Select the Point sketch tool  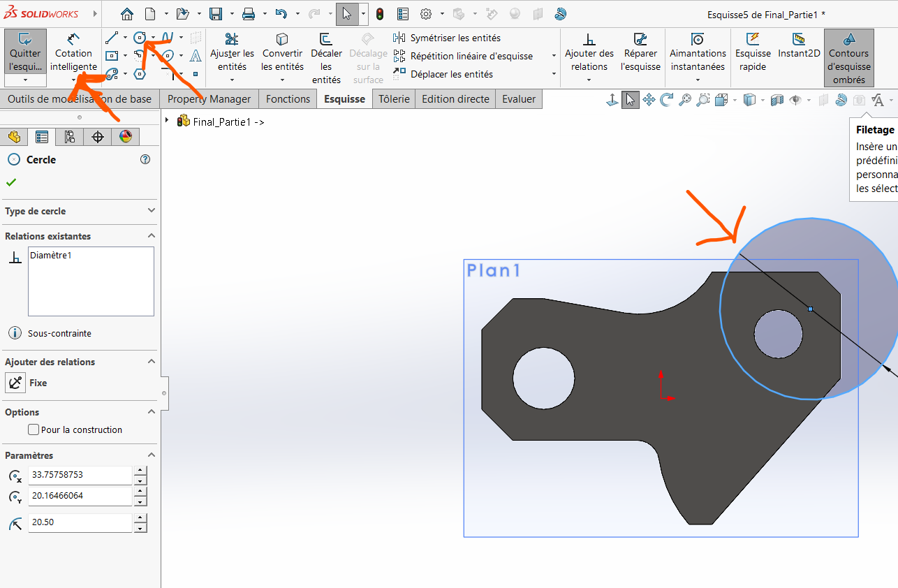point(196,73)
